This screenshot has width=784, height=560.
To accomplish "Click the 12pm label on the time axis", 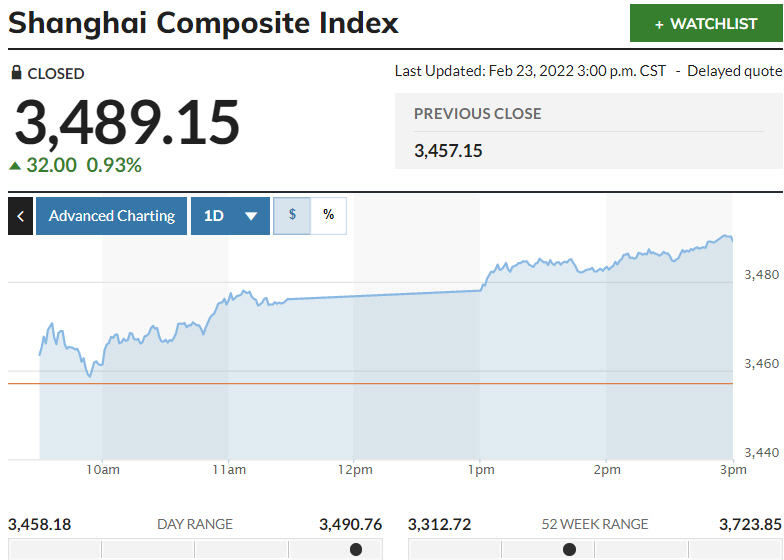I will click(x=355, y=470).
